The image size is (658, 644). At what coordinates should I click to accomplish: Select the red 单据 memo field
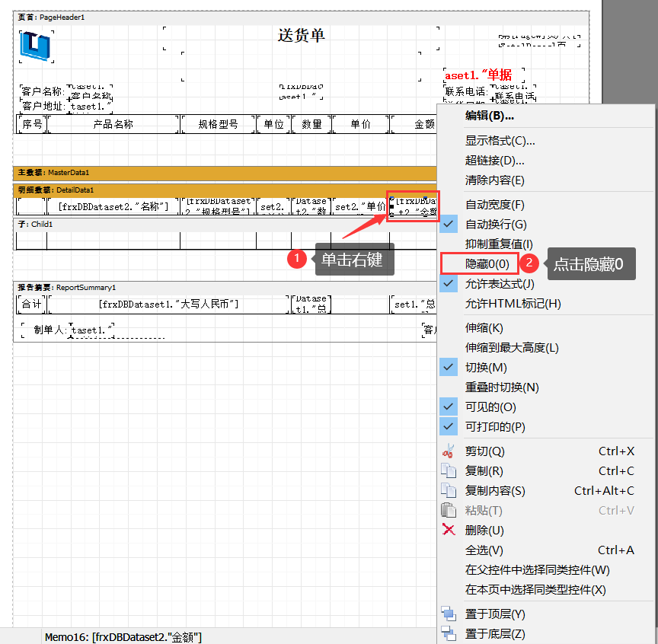pyautogui.click(x=484, y=75)
